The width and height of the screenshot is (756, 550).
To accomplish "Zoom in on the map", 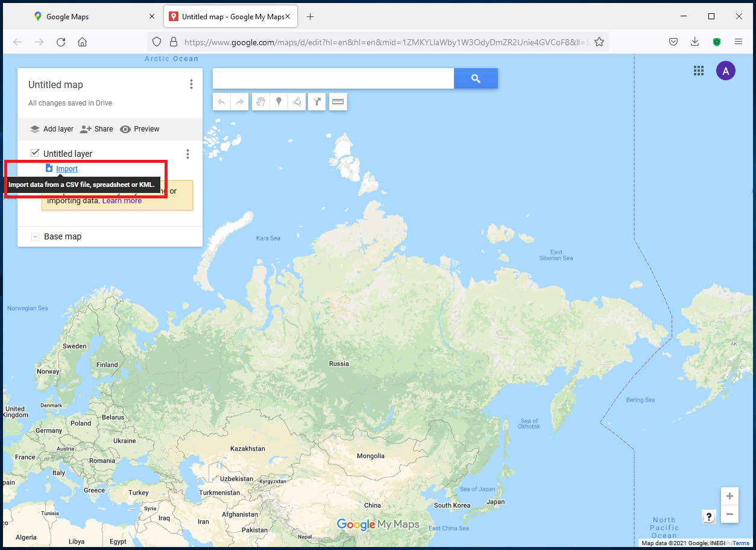I will point(729,496).
